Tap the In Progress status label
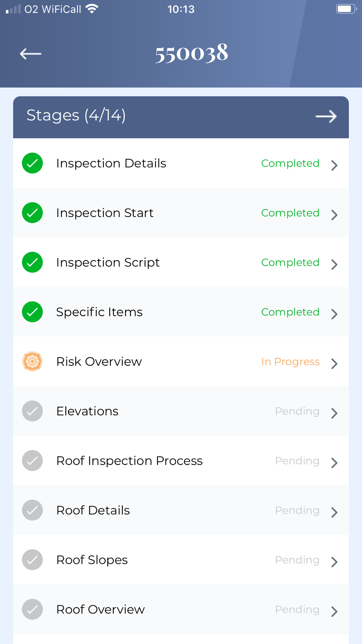The image size is (362, 644). tap(290, 361)
